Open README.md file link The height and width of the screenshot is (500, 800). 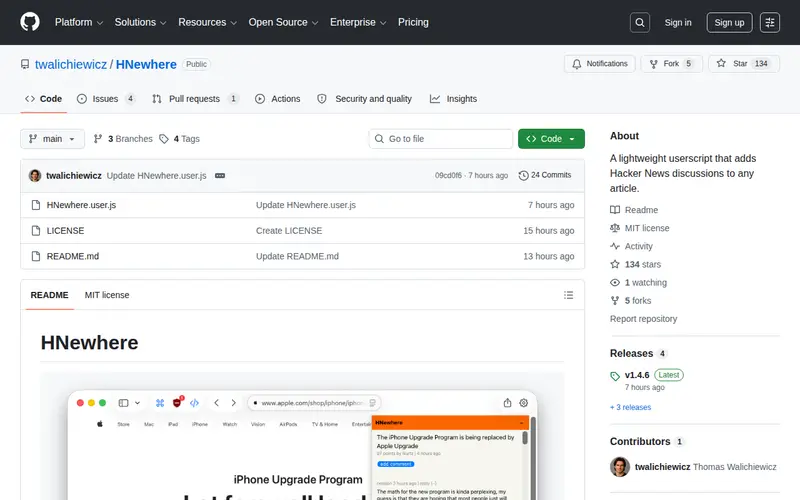click(x=73, y=256)
